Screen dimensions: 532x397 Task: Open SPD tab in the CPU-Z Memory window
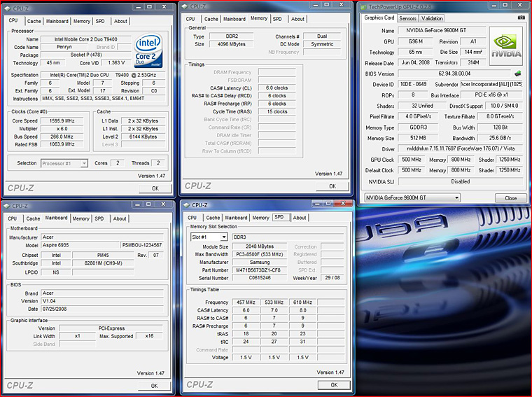click(x=277, y=19)
